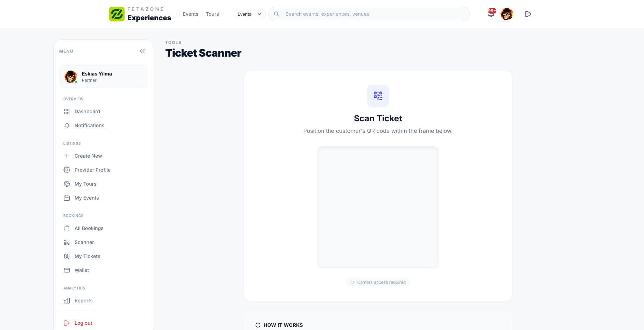The width and height of the screenshot is (644, 330).
Task: Click the Scanner QR icon in sidebar
Action: click(x=67, y=242)
